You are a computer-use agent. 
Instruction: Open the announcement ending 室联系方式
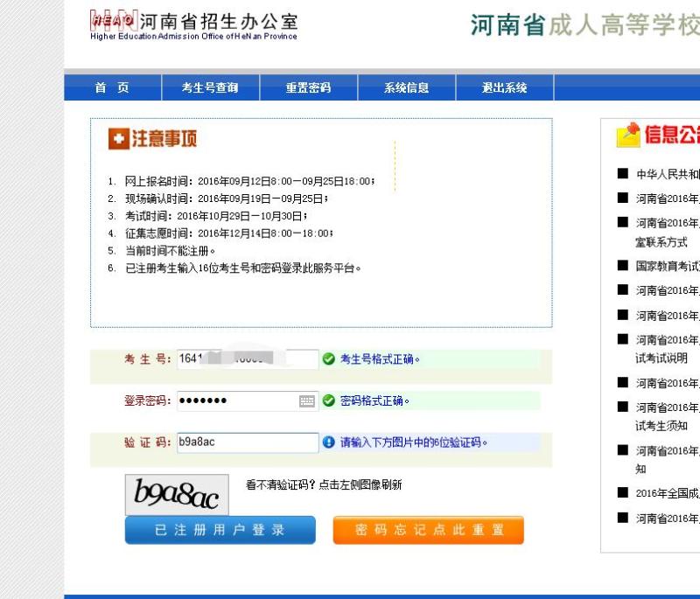coord(668,233)
